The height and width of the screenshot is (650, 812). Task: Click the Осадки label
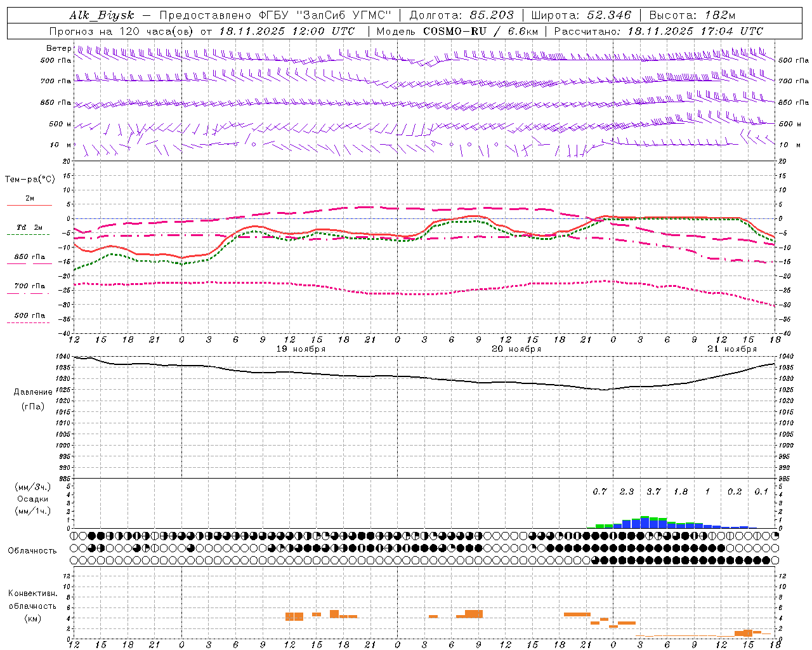(33, 499)
